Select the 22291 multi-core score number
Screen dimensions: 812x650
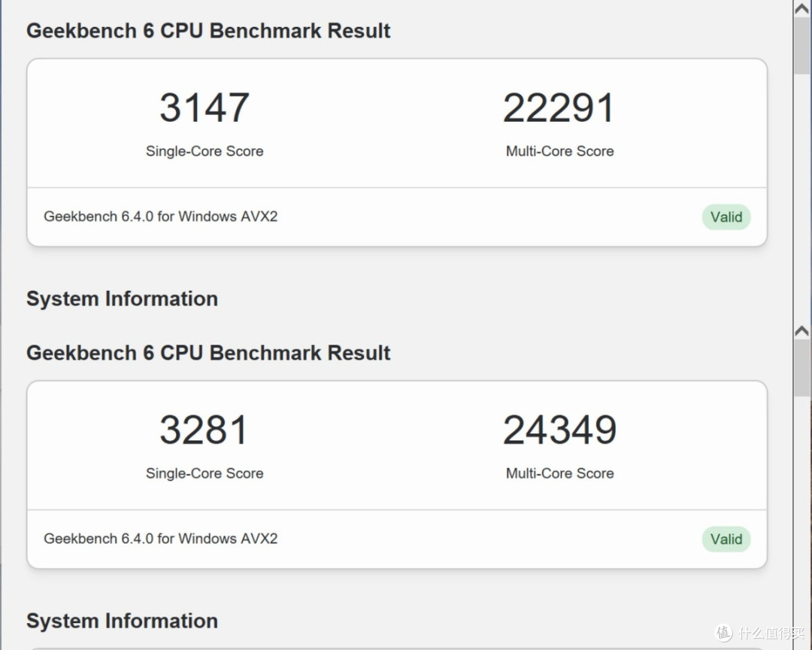point(559,108)
